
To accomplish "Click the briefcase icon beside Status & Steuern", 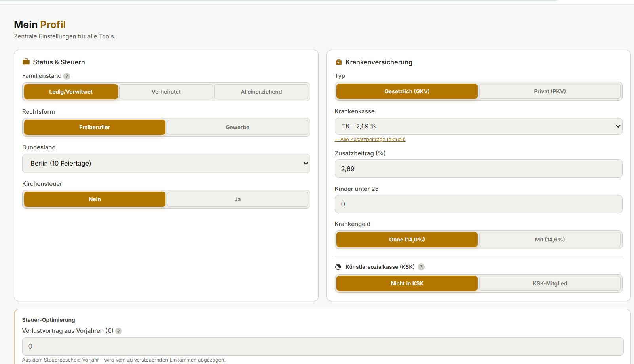I will pos(26,62).
